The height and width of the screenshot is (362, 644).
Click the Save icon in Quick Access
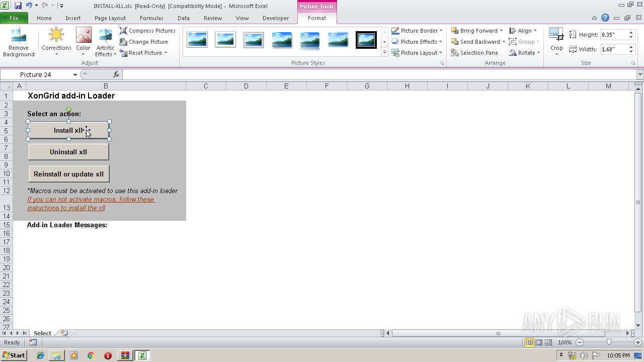(x=18, y=6)
